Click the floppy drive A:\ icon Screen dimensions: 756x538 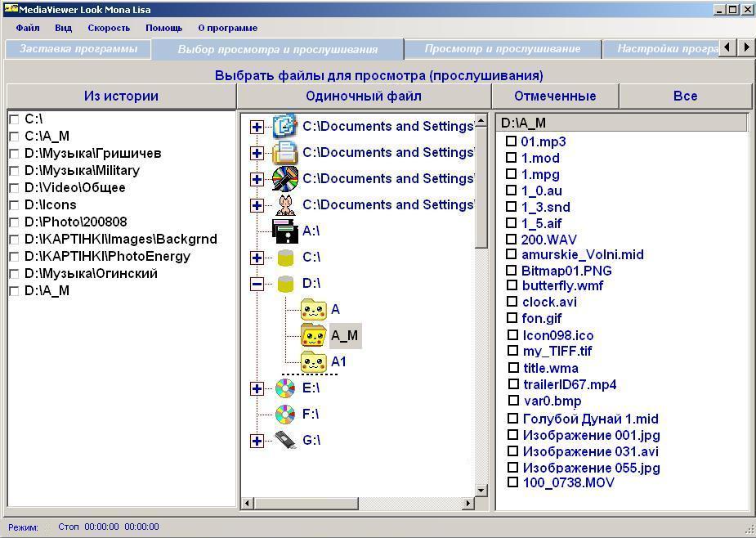[285, 231]
